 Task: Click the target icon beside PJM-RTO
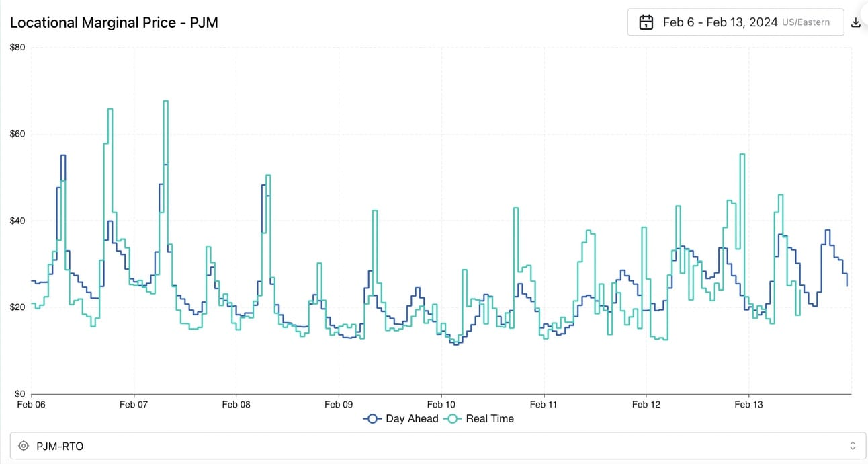(x=24, y=446)
